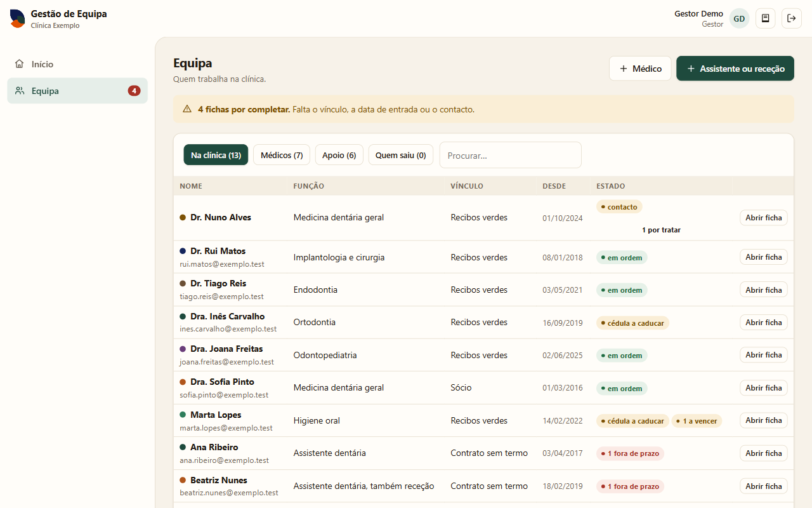Click the color dot beside Dr. Nuno Alves
812x508 pixels.
183,217
